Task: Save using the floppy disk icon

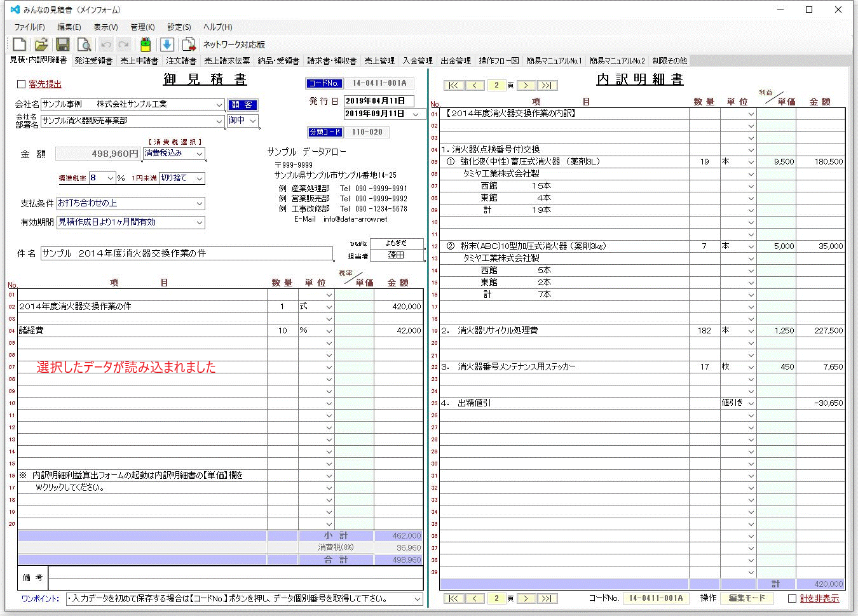Action: pos(62,44)
